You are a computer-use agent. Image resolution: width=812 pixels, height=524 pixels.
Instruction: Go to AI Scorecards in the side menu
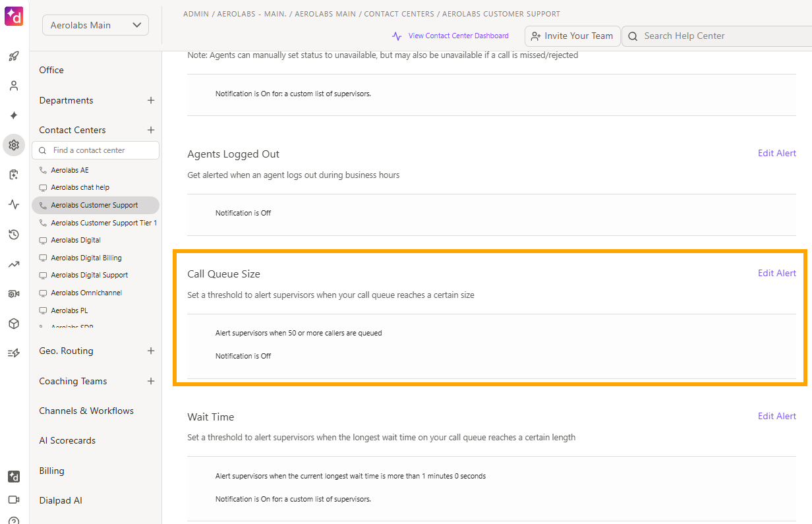(67, 440)
